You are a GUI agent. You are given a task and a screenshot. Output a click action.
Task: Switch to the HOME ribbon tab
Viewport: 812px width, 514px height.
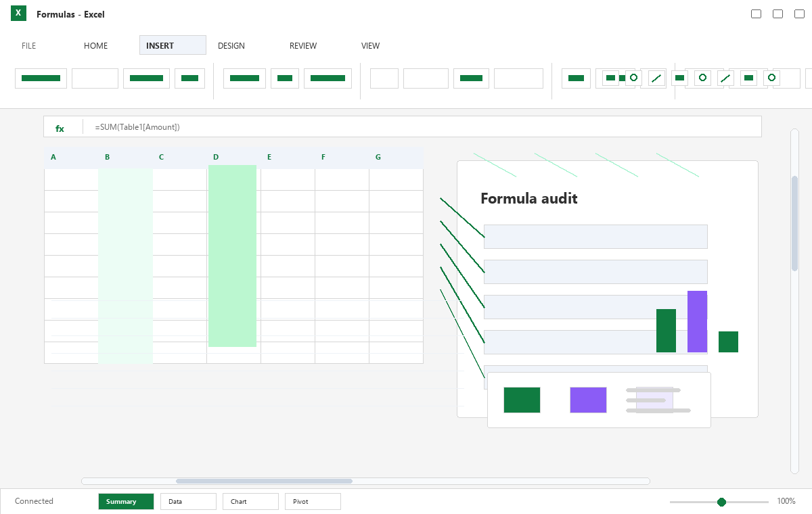click(95, 46)
